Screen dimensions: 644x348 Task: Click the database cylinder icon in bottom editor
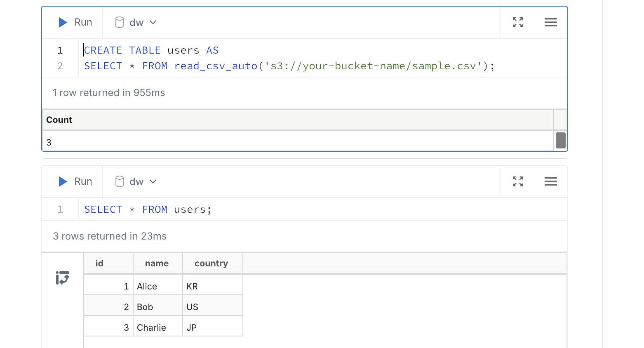(119, 181)
